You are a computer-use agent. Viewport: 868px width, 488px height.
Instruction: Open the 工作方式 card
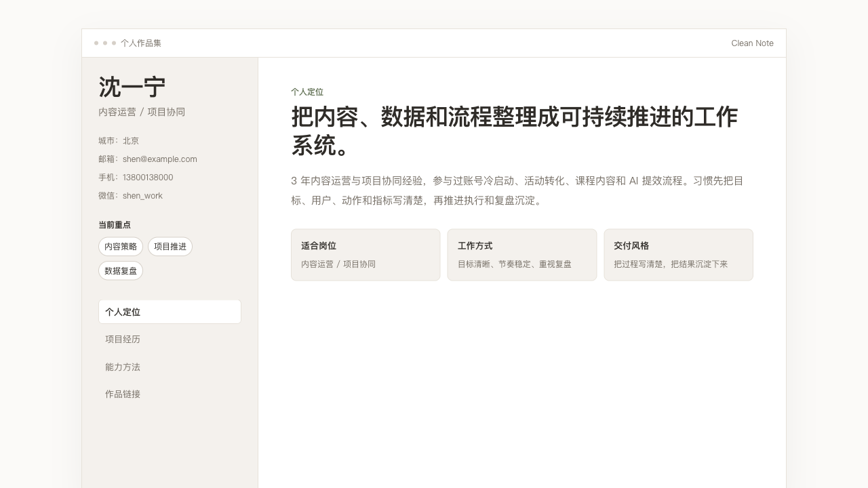[522, 255]
